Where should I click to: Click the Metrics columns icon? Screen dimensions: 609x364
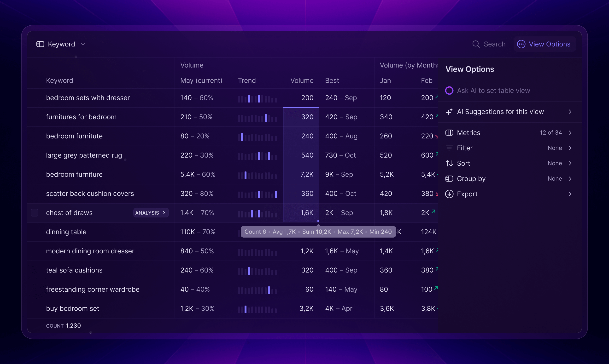pos(449,133)
